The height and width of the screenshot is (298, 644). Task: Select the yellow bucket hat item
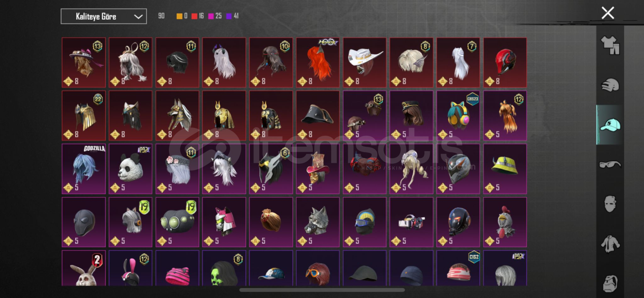pos(505,169)
